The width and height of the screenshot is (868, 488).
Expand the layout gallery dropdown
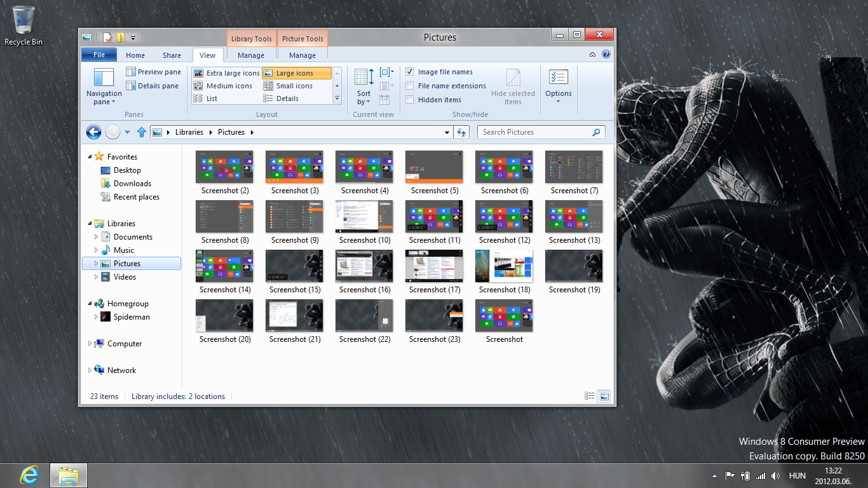pyautogui.click(x=337, y=98)
